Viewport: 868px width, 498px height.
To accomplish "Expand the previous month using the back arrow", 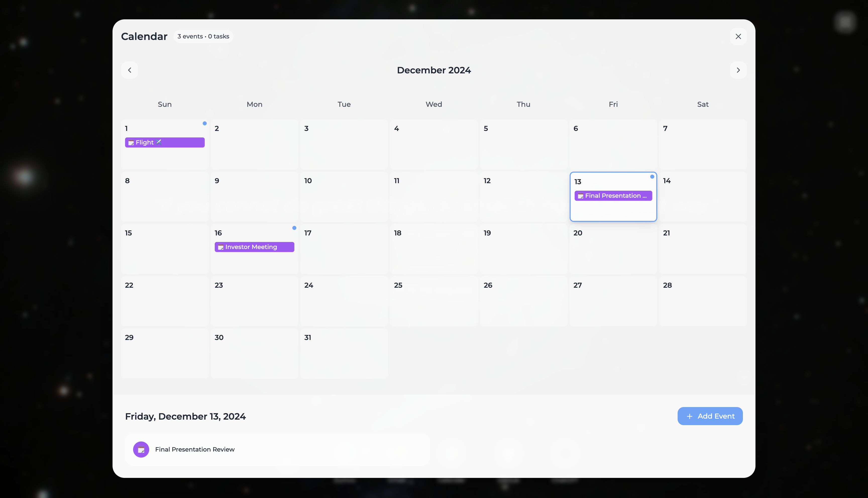I will [130, 70].
